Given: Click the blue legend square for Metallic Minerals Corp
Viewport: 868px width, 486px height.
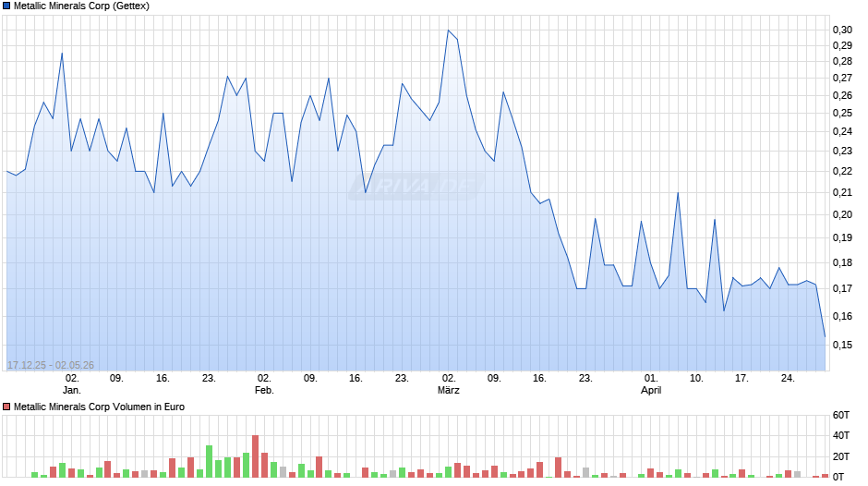Looking at the screenshot, I should tap(6, 6).
